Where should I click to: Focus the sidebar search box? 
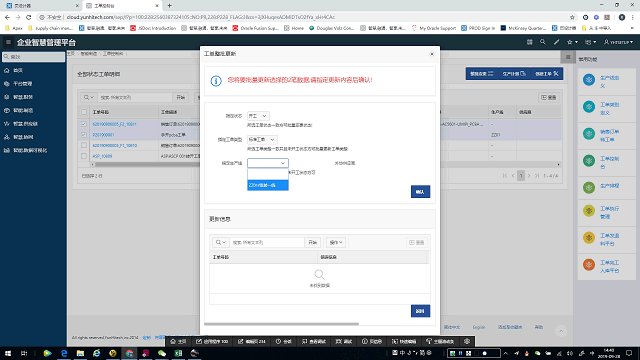click(x=33, y=57)
